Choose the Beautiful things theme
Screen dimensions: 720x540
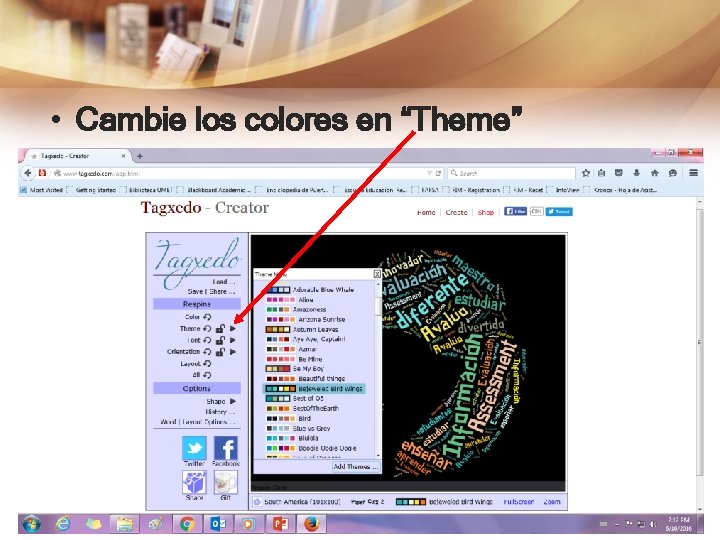[306, 379]
